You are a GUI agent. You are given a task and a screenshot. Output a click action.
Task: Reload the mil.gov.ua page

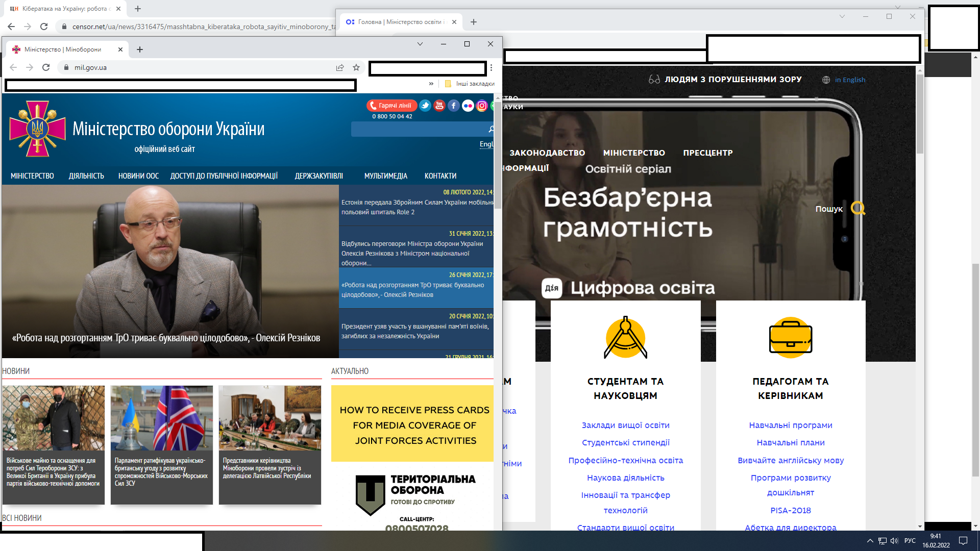46,67
